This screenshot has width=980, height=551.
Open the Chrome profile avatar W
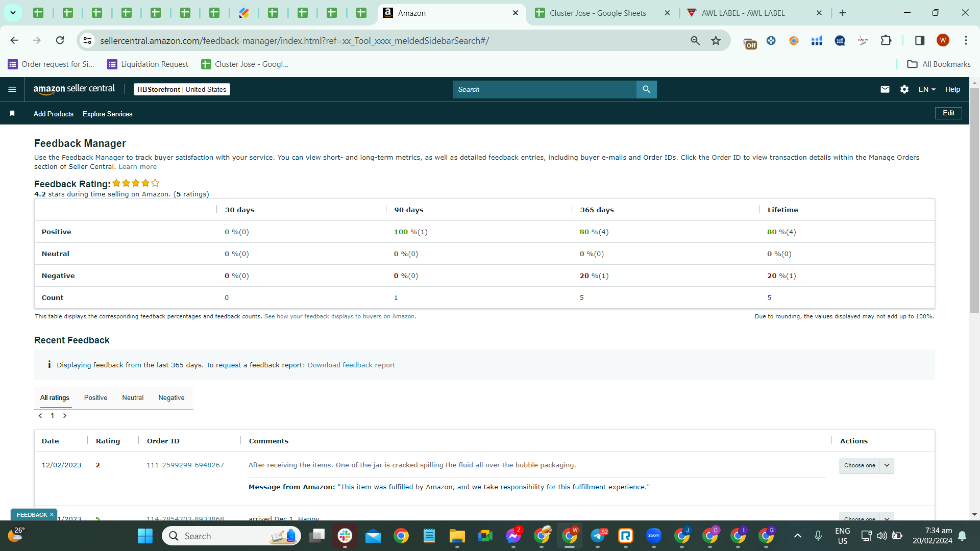point(943,40)
